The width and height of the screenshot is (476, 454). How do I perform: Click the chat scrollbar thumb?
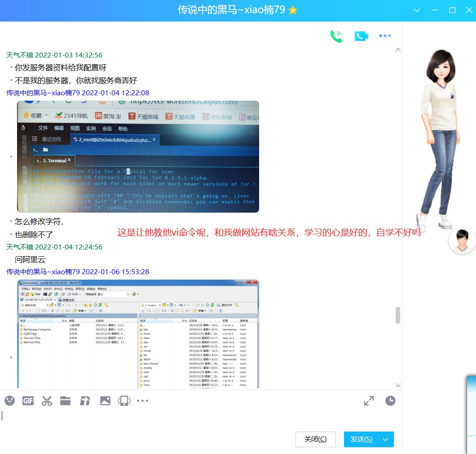coord(398,316)
